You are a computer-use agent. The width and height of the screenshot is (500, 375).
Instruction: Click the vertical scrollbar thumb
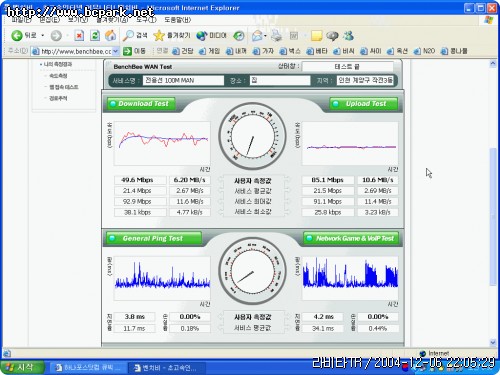click(x=493, y=217)
